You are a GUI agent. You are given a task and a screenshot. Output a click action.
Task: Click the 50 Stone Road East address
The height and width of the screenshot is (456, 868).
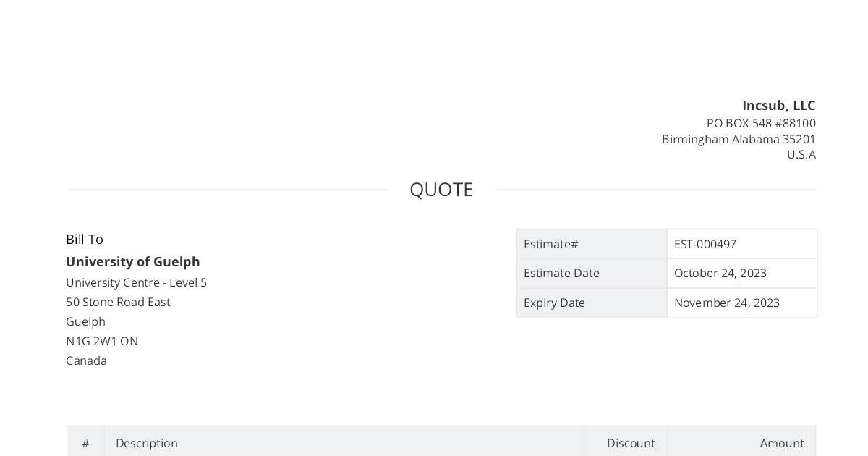pyautogui.click(x=118, y=302)
